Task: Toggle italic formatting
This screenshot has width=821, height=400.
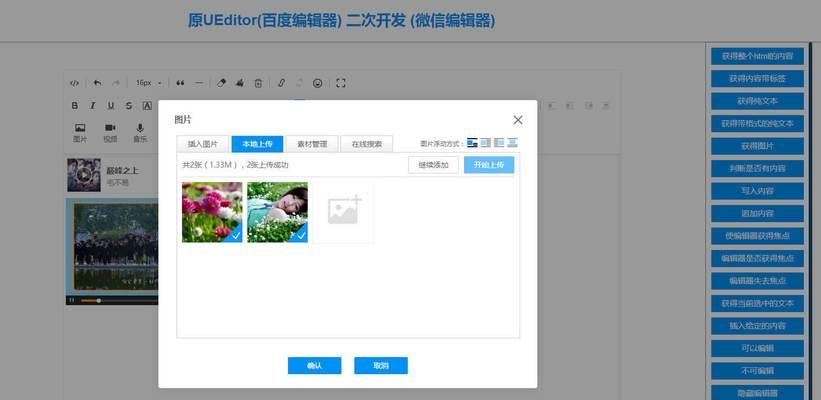Action: (93, 106)
